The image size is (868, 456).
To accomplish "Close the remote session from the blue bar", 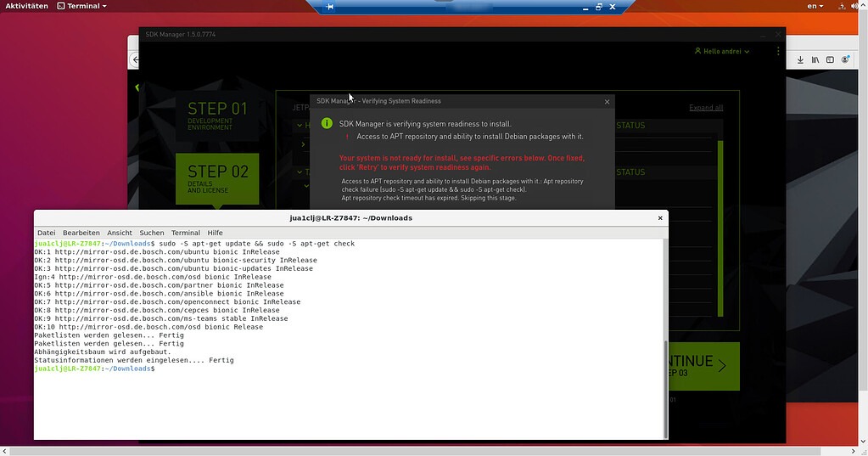I will coord(613,7).
